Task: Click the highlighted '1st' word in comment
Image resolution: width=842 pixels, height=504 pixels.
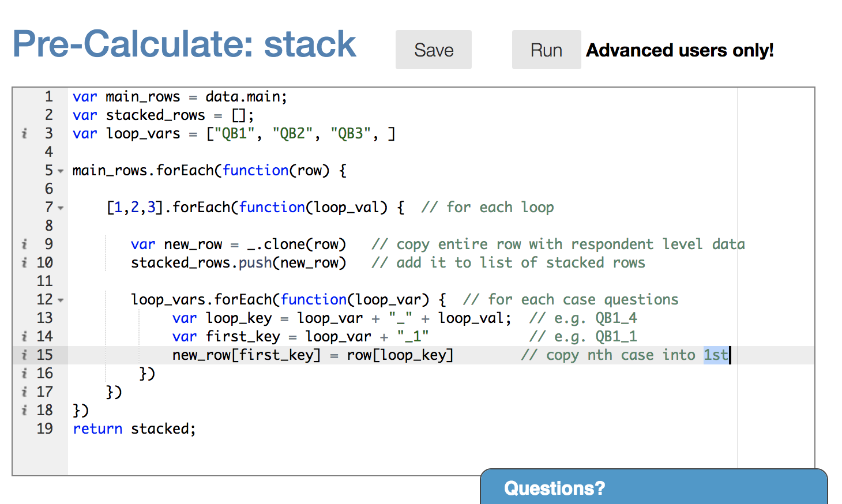Action: (715, 355)
